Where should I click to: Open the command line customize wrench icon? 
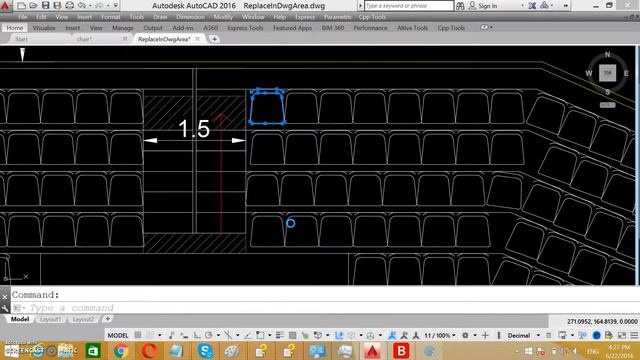4,308
